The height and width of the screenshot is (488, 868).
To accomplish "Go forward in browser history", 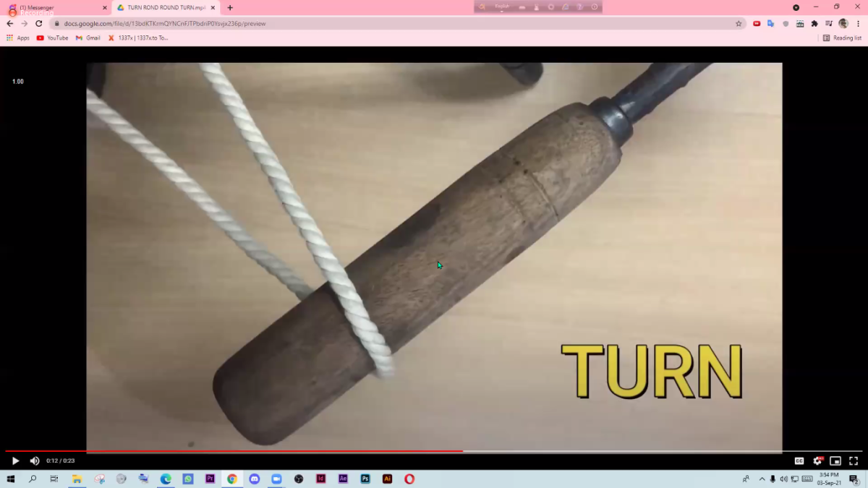I will (25, 23).
